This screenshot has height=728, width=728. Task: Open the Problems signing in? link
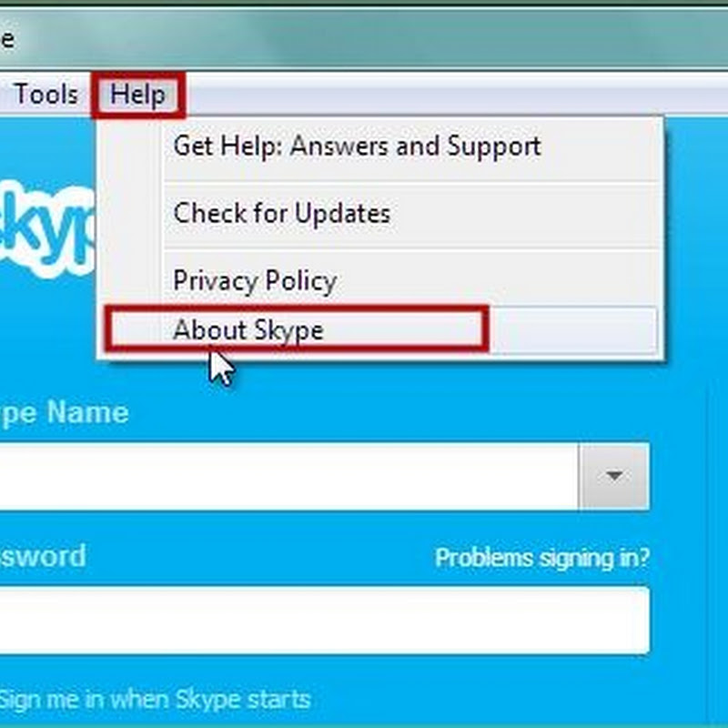pyautogui.click(x=542, y=558)
